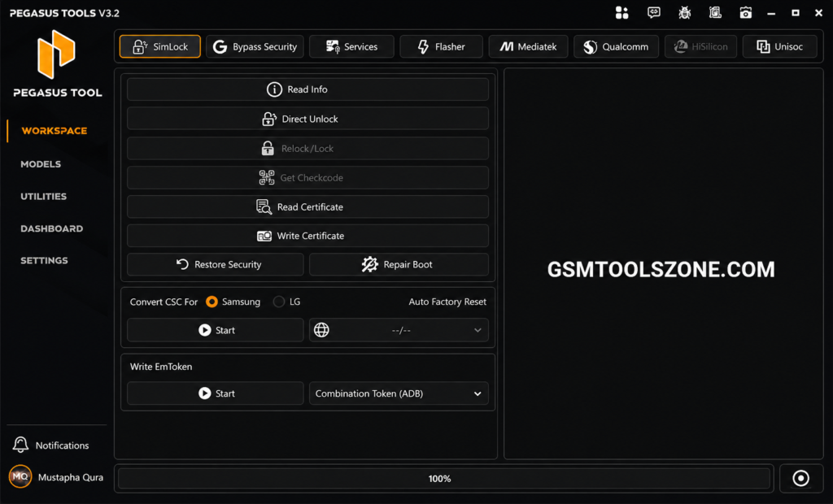Viewport: 833px width, 504px height.
Task: Switch to the SimLock tab
Action: coord(160,46)
